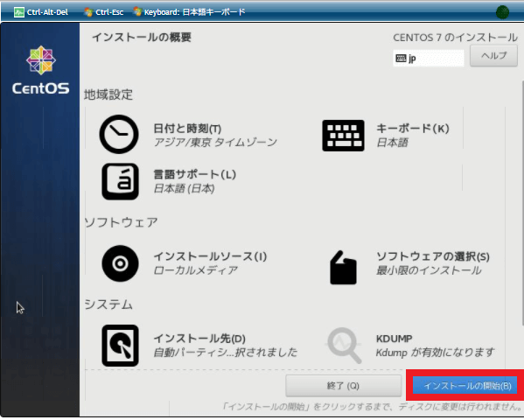Open ソフトウェアの選択(S) settings
524x420 pixels.
[433, 256]
